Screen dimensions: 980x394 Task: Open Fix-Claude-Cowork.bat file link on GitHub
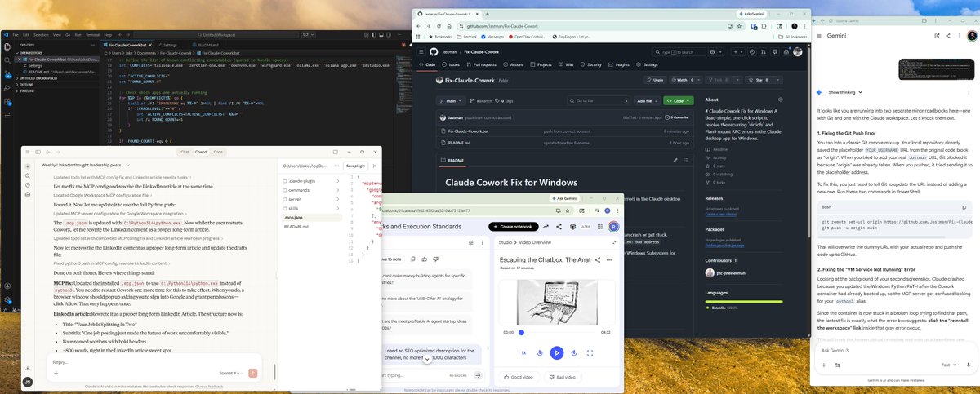pyautogui.click(x=469, y=131)
